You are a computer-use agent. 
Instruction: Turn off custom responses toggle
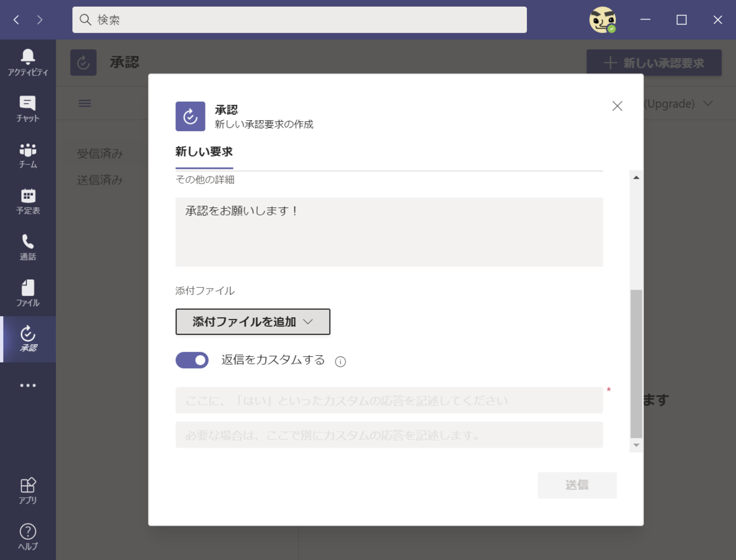point(192,360)
